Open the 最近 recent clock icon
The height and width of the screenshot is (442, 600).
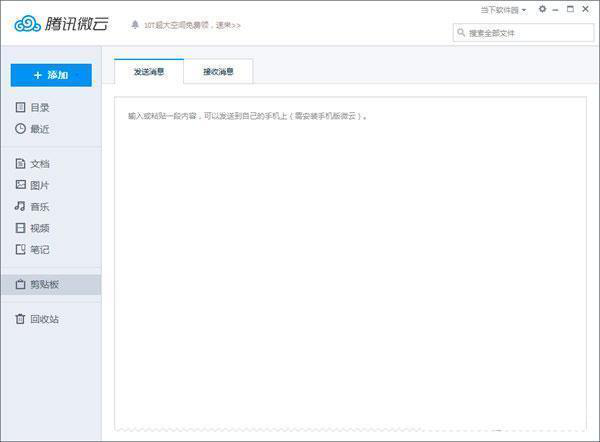20,129
